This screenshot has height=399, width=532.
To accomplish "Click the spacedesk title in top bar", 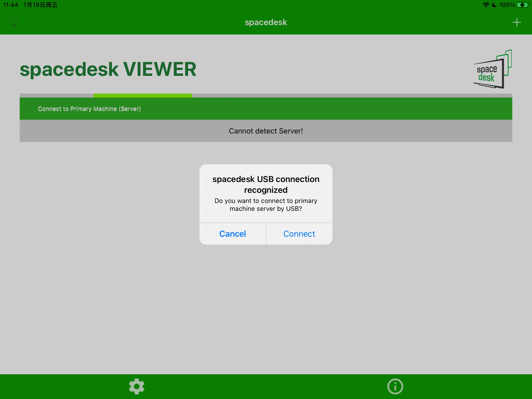I will [x=266, y=22].
